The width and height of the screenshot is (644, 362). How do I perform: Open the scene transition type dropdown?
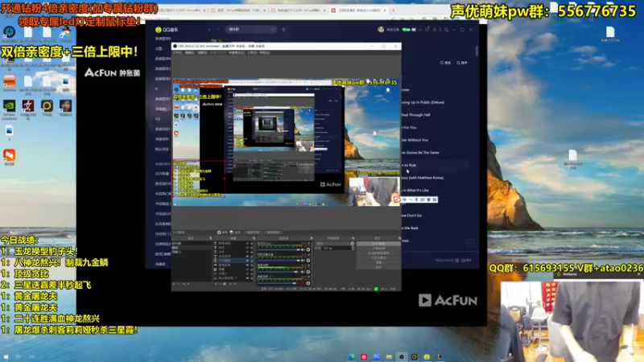[332, 243]
